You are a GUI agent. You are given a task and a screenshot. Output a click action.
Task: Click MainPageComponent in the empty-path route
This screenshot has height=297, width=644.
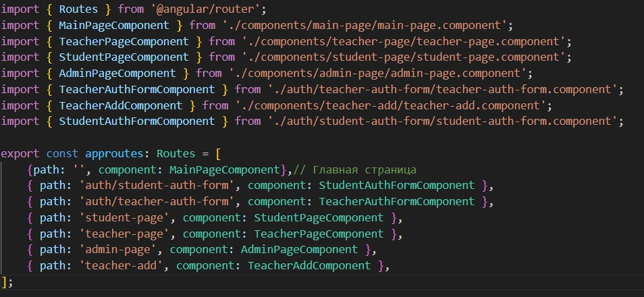point(224,169)
